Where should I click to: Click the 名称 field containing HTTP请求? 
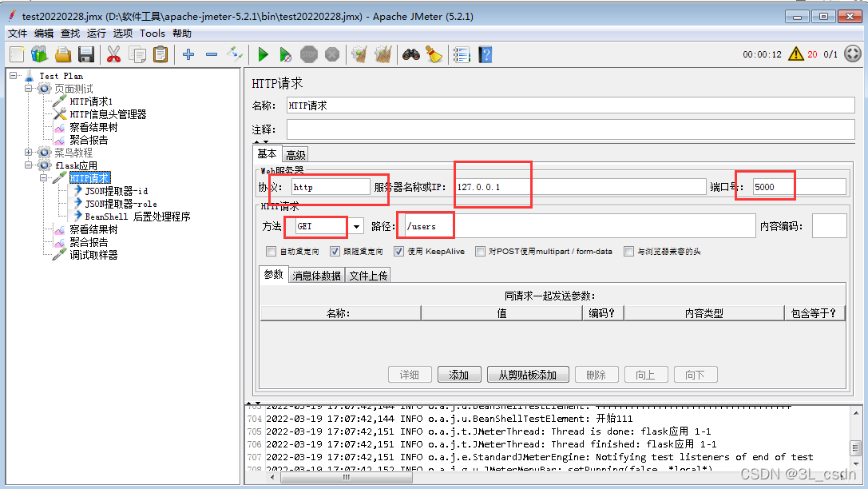[571, 105]
